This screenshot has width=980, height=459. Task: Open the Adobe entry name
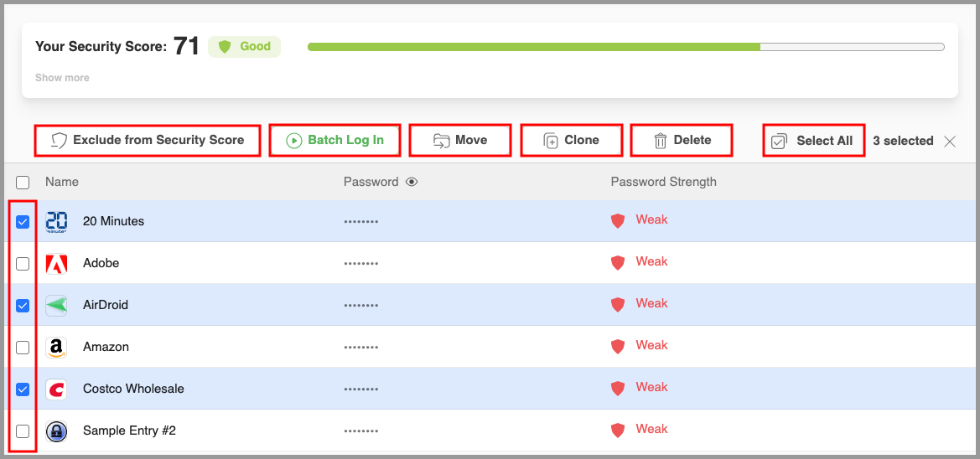pyautogui.click(x=101, y=264)
